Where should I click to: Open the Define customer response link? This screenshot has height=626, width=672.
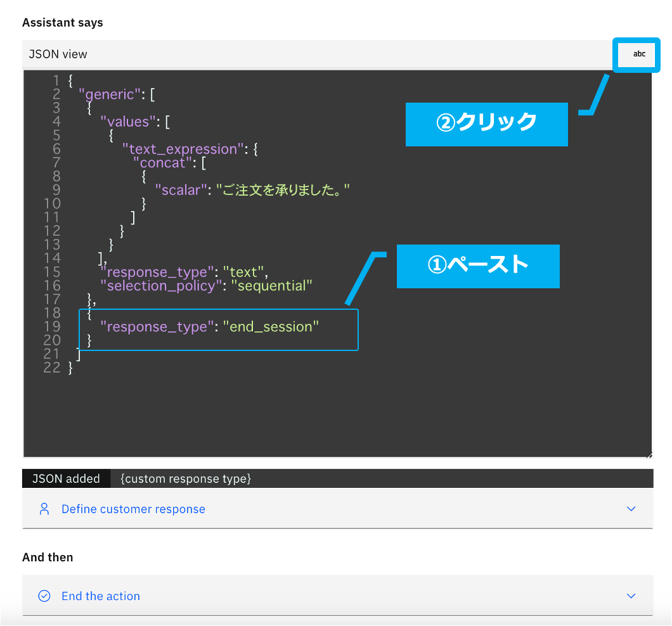[x=133, y=509]
